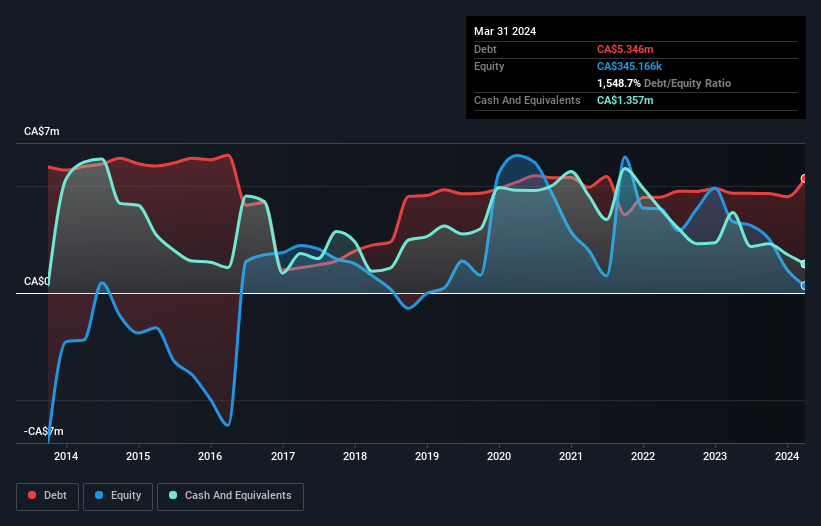Toggle the Equity legend button
The width and height of the screenshot is (821, 526).
118,496
